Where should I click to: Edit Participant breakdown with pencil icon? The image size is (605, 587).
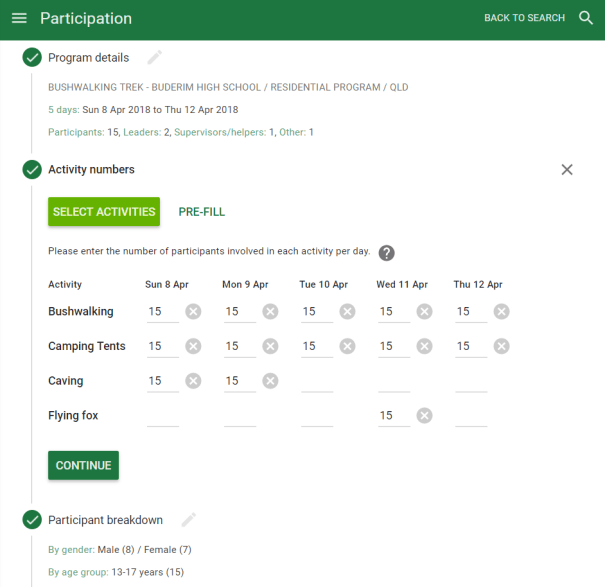click(x=188, y=520)
